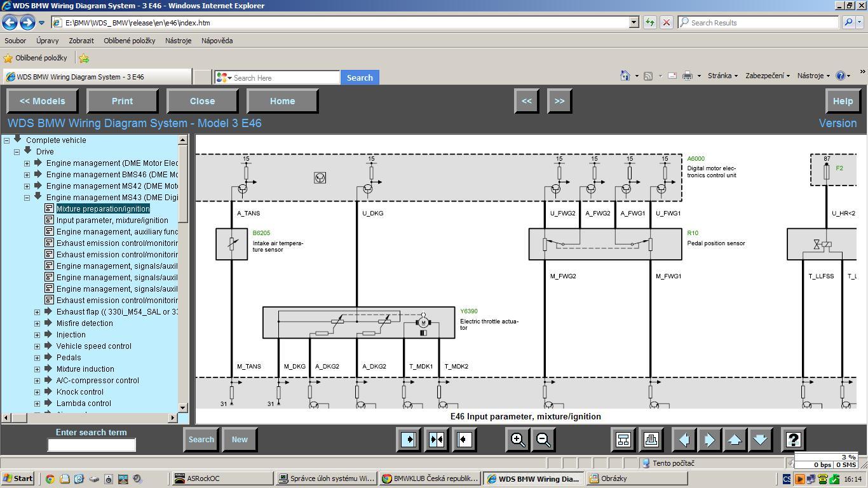Select Mixture preparation/ignition tree item
The height and width of the screenshot is (488, 868).
pyautogui.click(x=103, y=209)
